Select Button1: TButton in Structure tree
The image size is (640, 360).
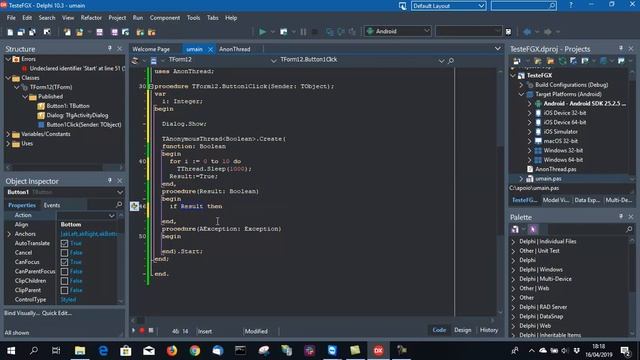click(x=68, y=106)
